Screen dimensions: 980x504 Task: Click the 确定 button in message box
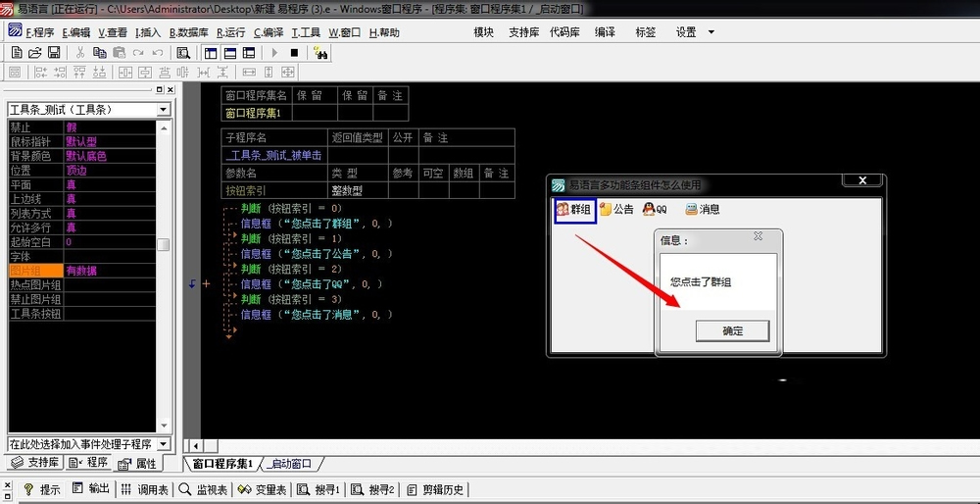pos(732,330)
